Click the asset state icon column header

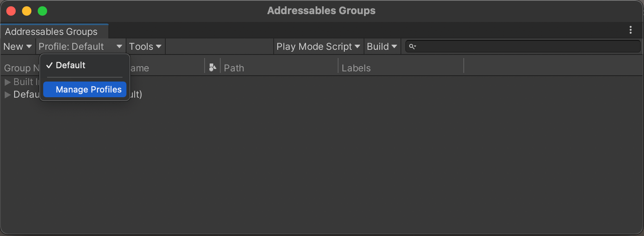click(212, 67)
